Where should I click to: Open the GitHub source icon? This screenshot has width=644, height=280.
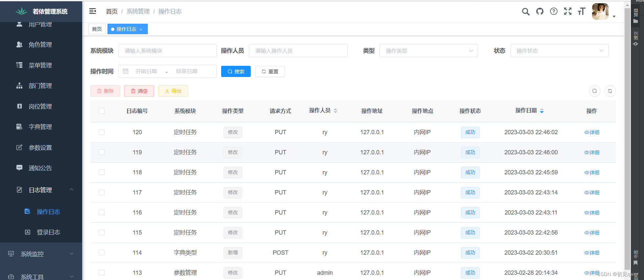click(x=540, y=12)
